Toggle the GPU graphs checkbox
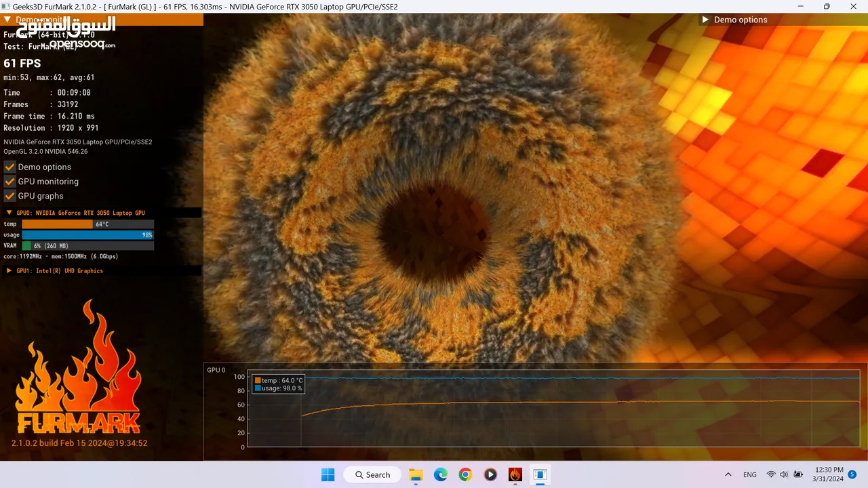The height and width of the screenshot is (488, 868). click(x=10, y=196)
